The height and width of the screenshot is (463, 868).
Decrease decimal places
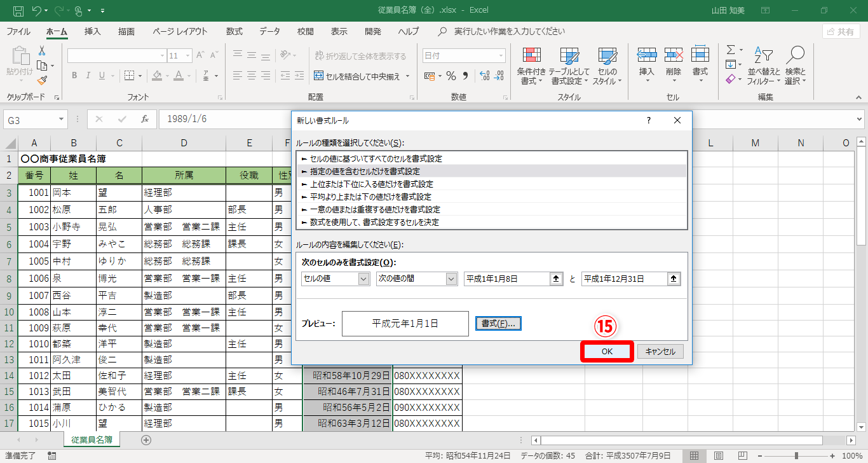[499, 76]
